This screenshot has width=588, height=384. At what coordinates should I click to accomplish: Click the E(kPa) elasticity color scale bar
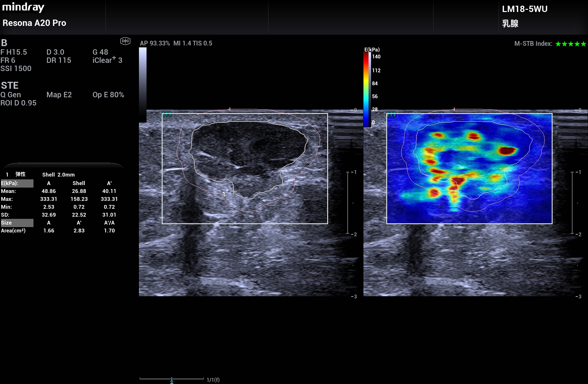click(x=366, y=89)
